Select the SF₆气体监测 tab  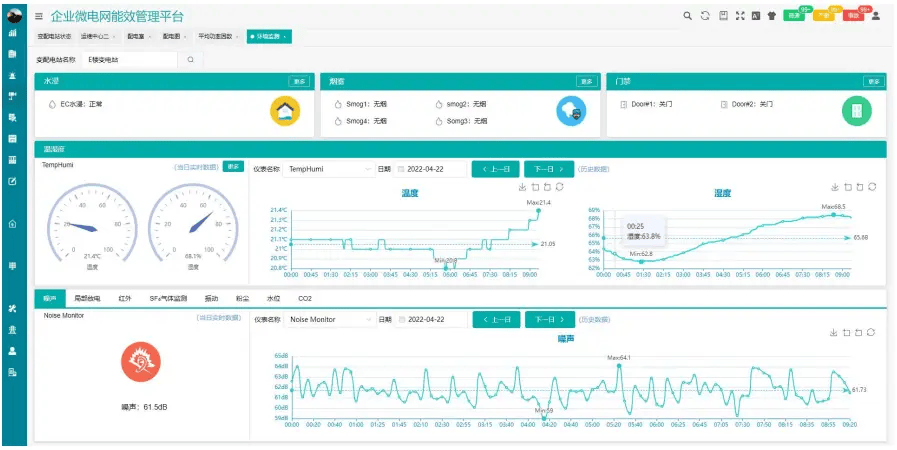pyautogui.click(x=168, y=298)
